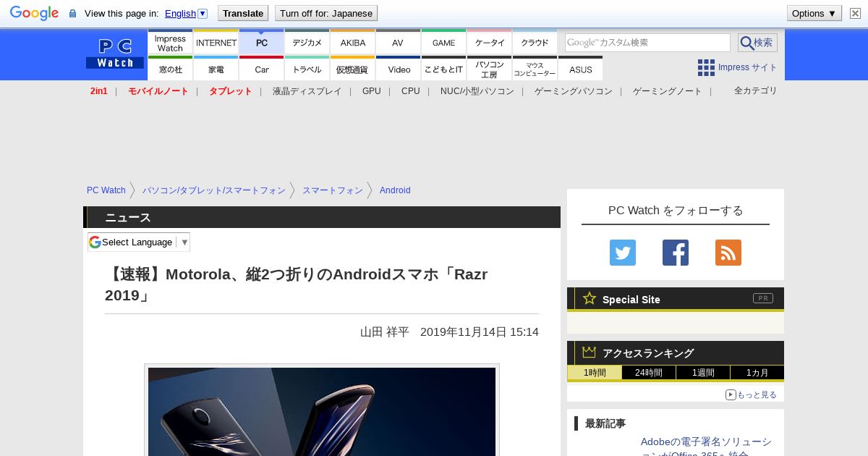The height and width of the screenshot is (456, 868).
Task: Open the Impress Watch tab
Action: 170,42
